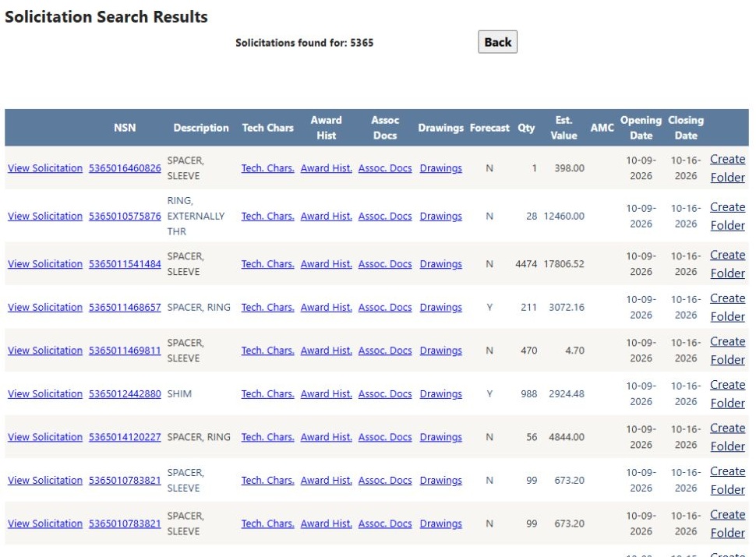Click the Closing Date column header
756x557 pixels.
coord(686,128)
